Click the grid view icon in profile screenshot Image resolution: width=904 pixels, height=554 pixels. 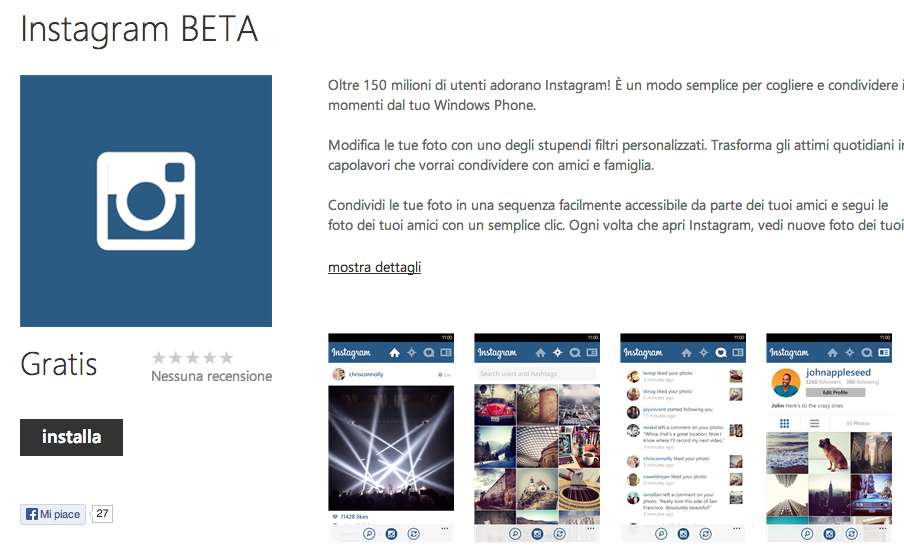tap(784, 423)
